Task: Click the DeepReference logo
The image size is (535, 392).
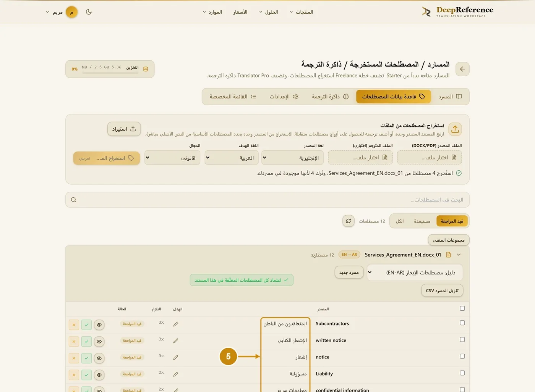Action: tap(457, 12)
